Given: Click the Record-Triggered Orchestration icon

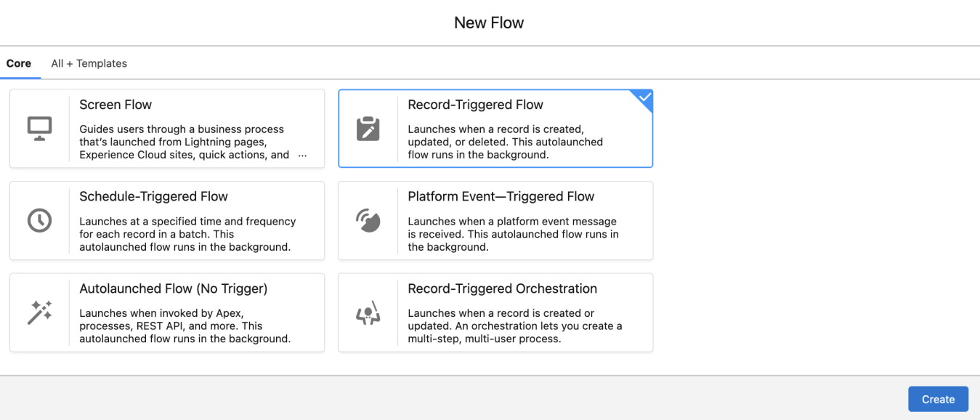Looking at the screenshot, I should tap(368, 312).
